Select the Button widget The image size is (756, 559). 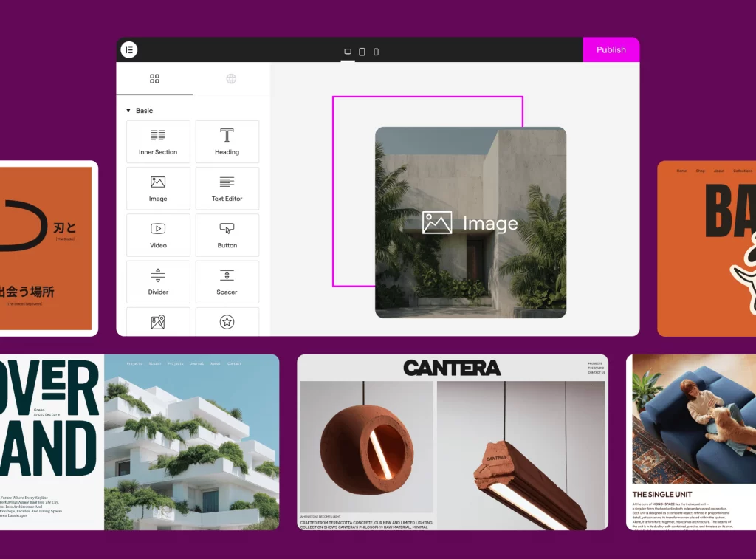(x=227, y=235)
